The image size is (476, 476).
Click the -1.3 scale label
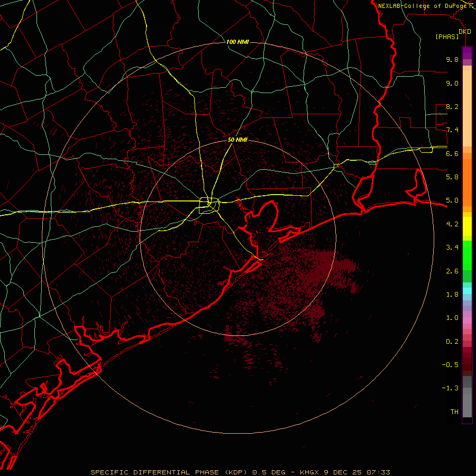(450, 389)
